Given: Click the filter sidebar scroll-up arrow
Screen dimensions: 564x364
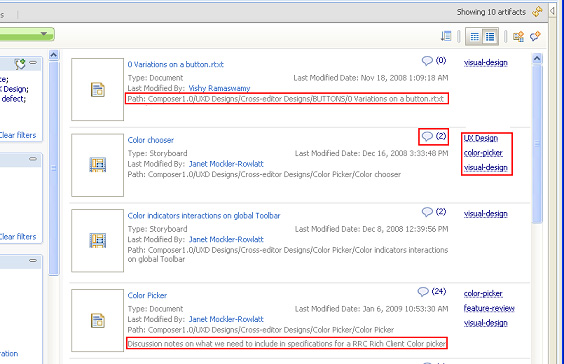Looking at the screenshot, I should pyautogui.click(x=54, y=55).
